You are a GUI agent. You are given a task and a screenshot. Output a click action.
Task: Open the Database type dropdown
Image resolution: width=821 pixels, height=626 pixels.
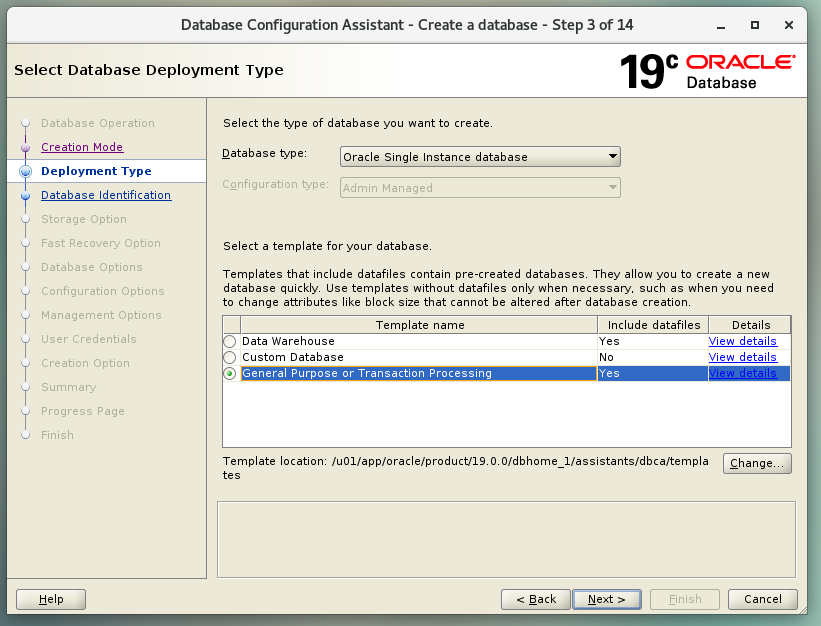(480, 157)
